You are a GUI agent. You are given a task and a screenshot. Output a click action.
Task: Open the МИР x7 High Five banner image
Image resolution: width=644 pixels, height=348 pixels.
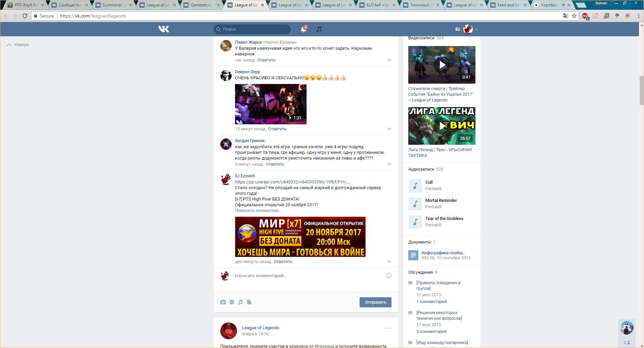[x=300, y=237]
